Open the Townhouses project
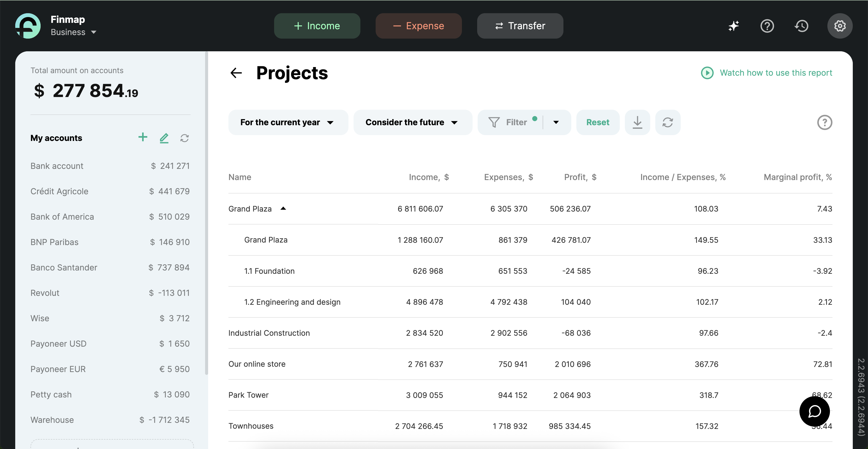Viewport: 868px width, 449px height. (x=530, y=426)
